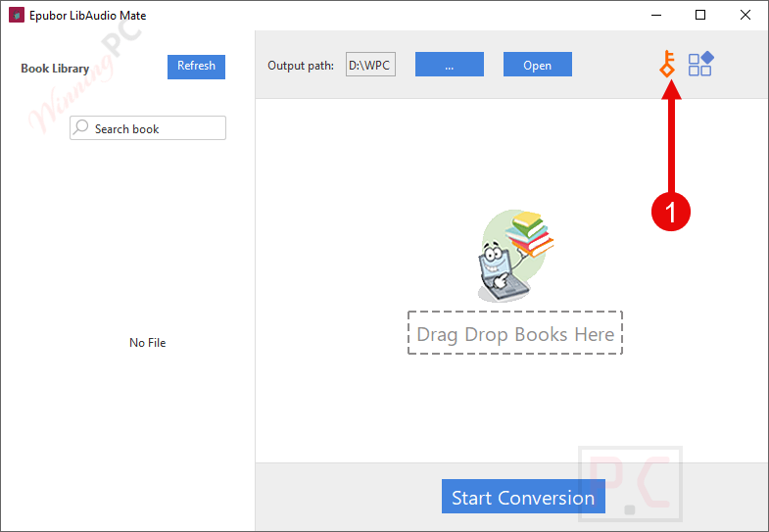Open the blue squares menu icon
The height and width of the screenshot is (532, 769).
pos(700,64)
